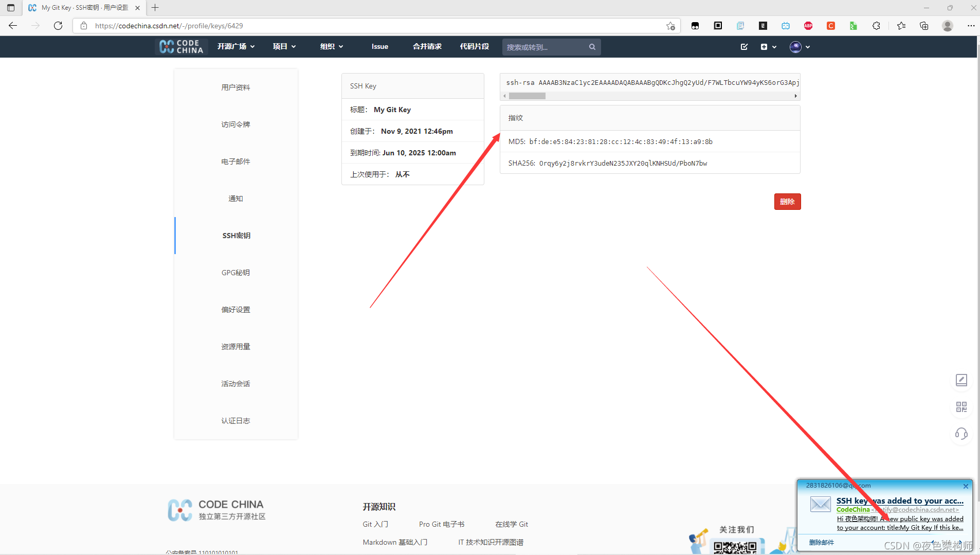Image resolution: width=980 pixels, height=555 pixels.
Task: Click the browser back arrow
Action: 13,26
